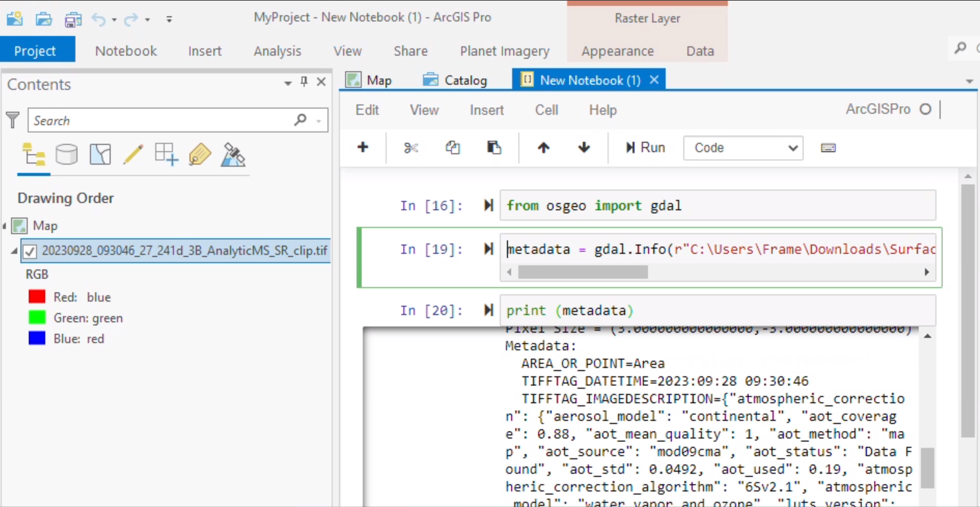Click the blue color swatch for Blue band
Screen dimensions: 980x507
coord(37,338)
